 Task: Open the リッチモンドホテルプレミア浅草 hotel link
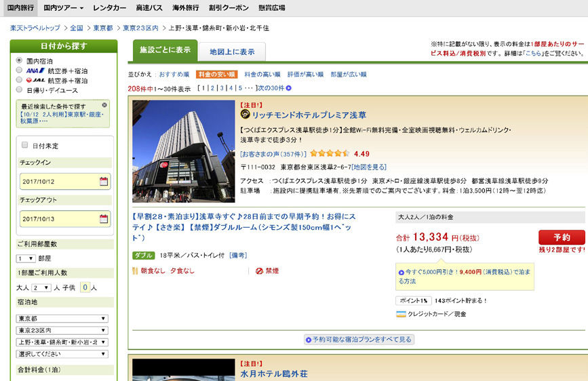tap(309, 115)
